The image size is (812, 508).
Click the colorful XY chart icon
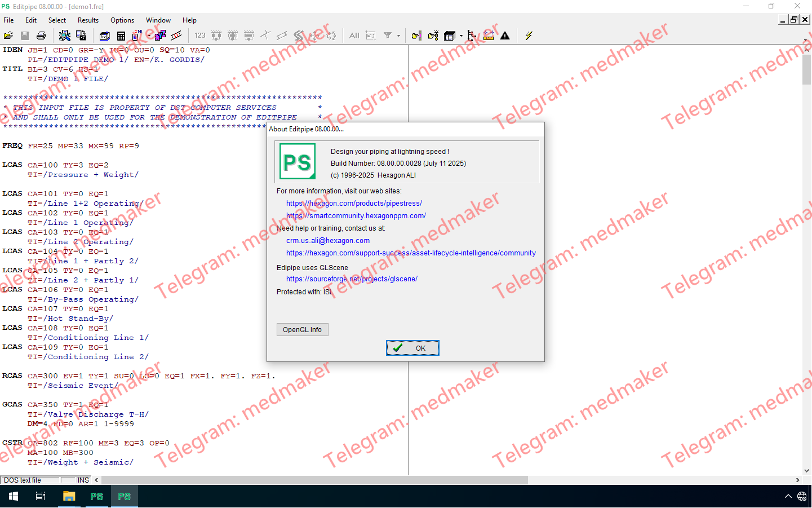[159, 35]
